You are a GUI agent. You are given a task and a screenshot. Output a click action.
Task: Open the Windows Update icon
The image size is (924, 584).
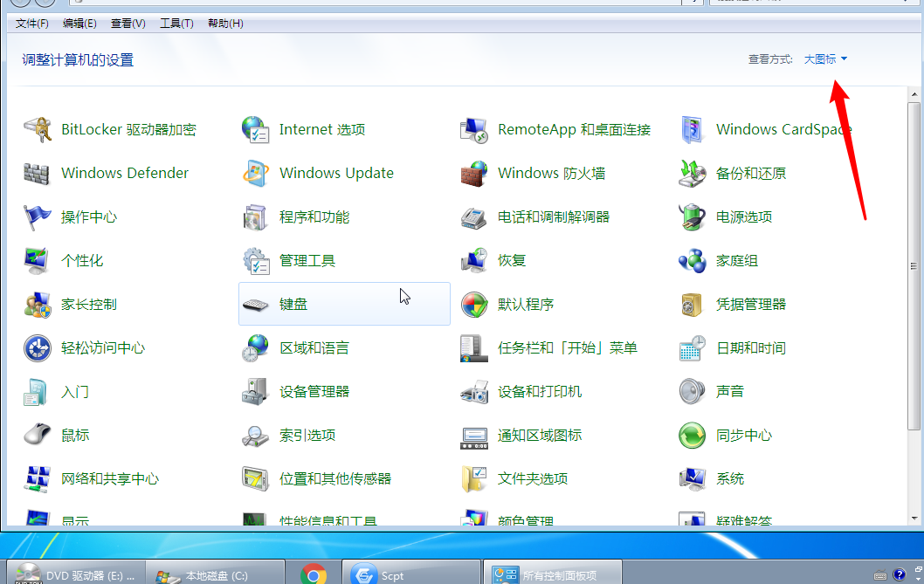coord(256,174)
